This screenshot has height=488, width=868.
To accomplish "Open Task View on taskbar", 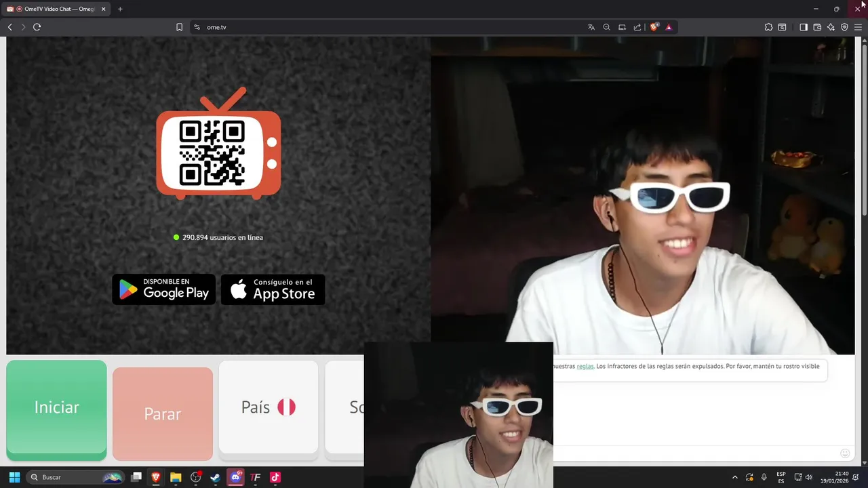I will [x=136, y=477].
